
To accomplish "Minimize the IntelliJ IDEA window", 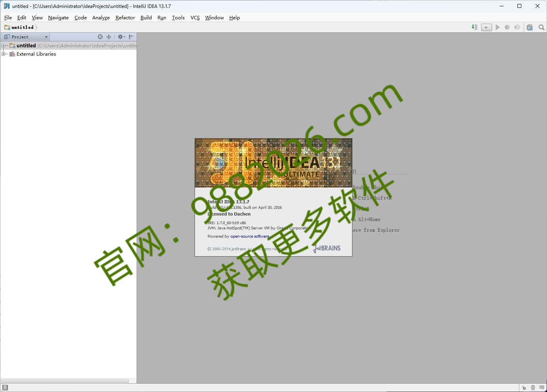I will pos(502,6).
